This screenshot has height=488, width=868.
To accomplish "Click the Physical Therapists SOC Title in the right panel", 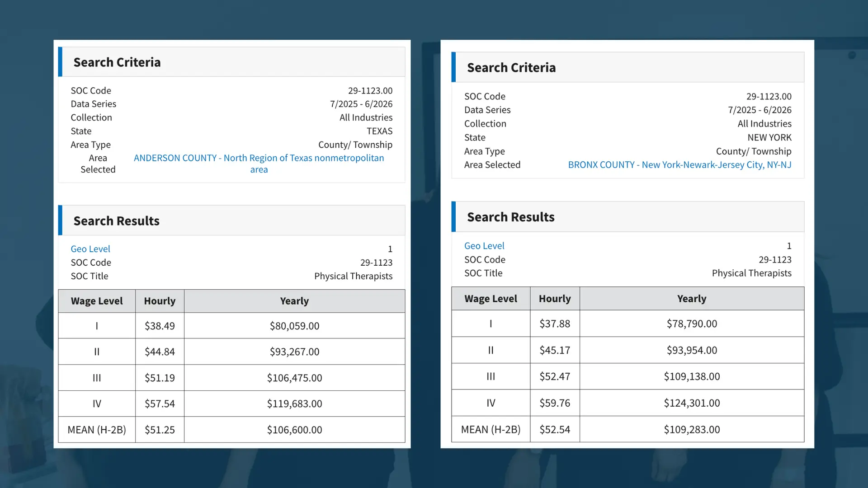I will [x=751, y=273].
